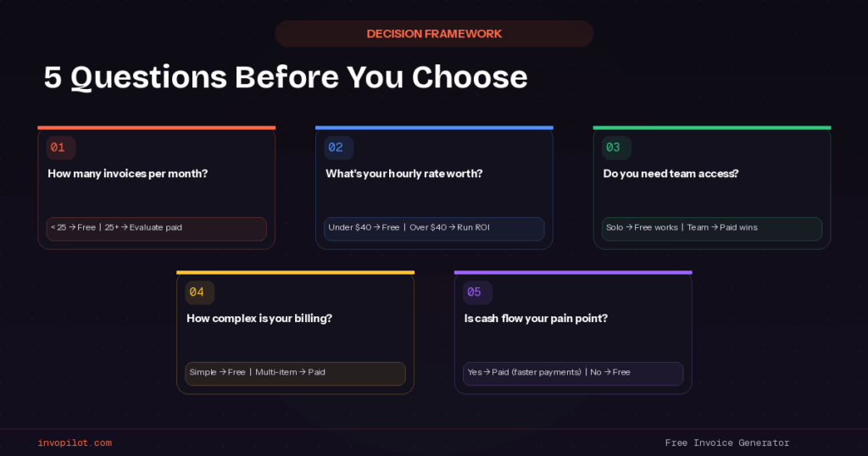Screen dimensions: 868x456
Task: Click the 'Under $40 → Free' answer box
Action: point(434,228)
